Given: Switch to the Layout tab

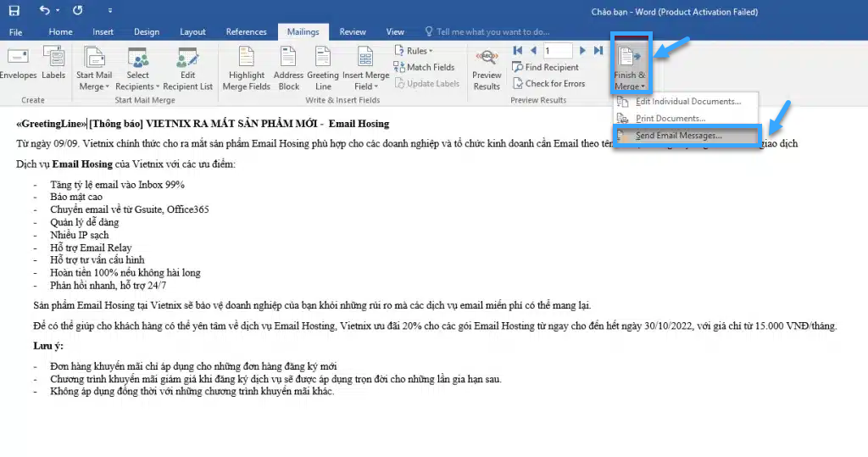Looking at the screenshot, I should [x=192, y=32].
